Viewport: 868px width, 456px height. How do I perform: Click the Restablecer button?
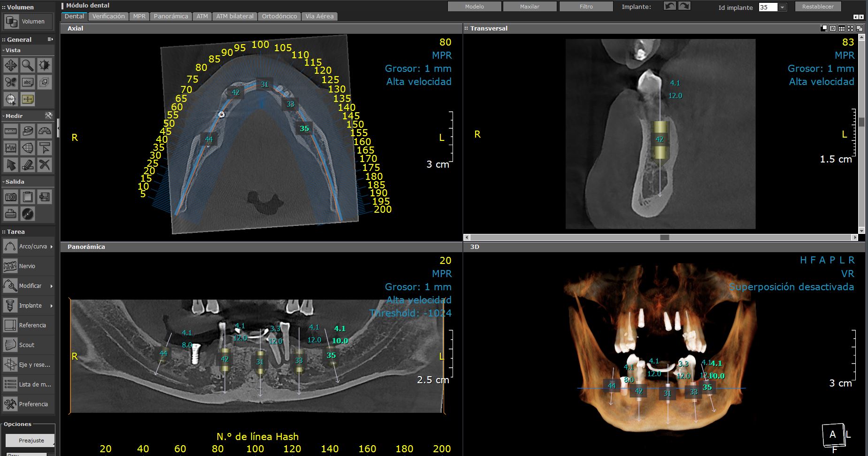(818, 7)
